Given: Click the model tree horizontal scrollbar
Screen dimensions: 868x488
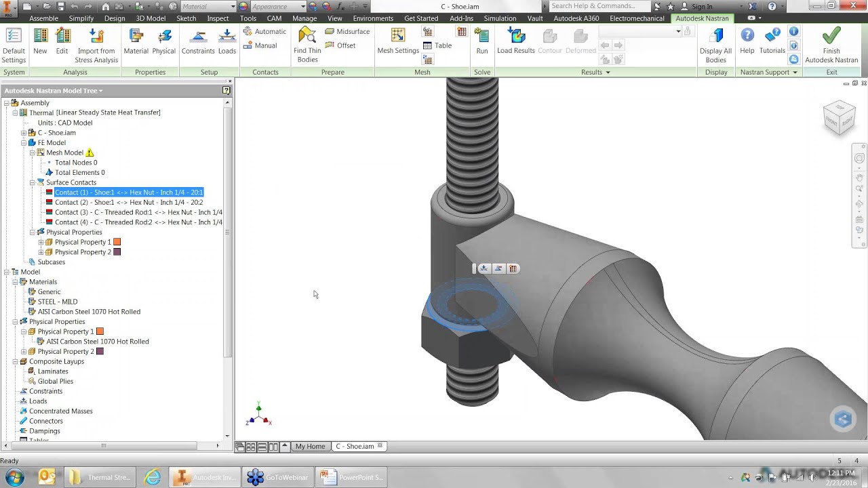Looking at the screenshot, I should (x=104, y=445).
